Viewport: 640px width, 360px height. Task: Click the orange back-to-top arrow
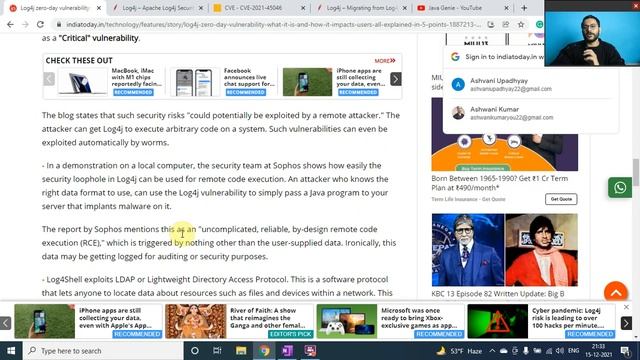point(616,292)
